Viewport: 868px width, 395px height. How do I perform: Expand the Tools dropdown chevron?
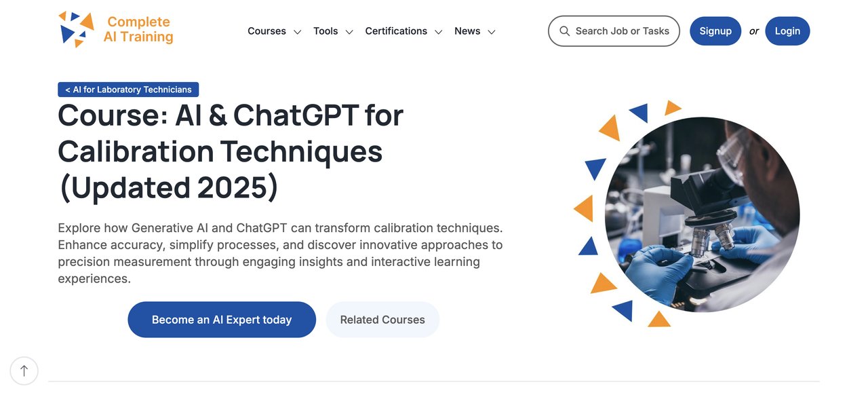pyautogui.click(x=349, y=32)
